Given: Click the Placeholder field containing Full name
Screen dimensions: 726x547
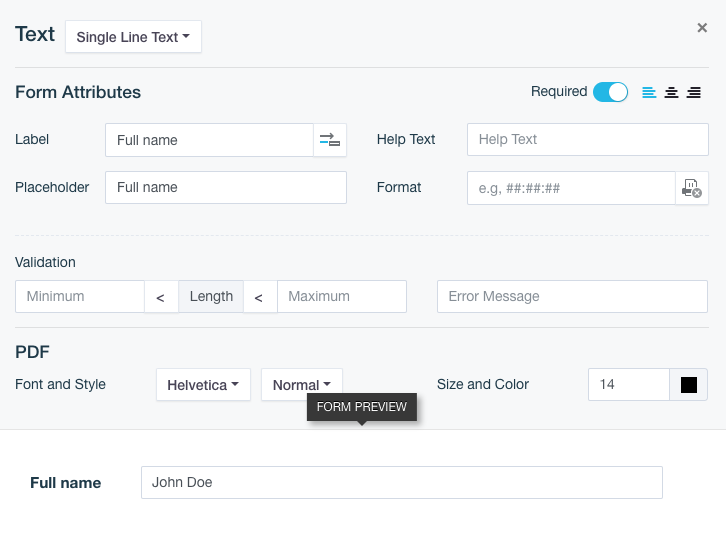Looking at the screenshot, I should pos(226,188).
